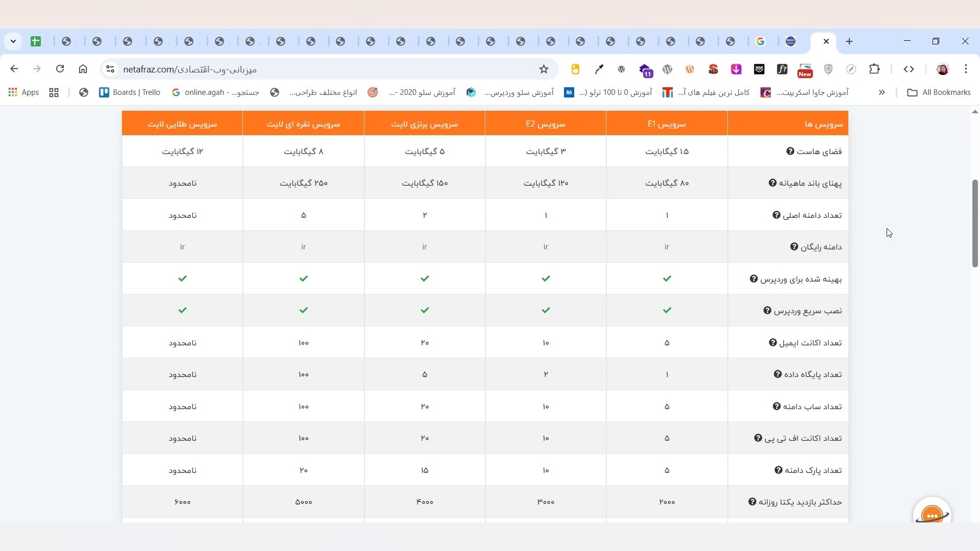980x551 pixels.
Task: Click the site information icon in address bar
Action: [110, 69]
